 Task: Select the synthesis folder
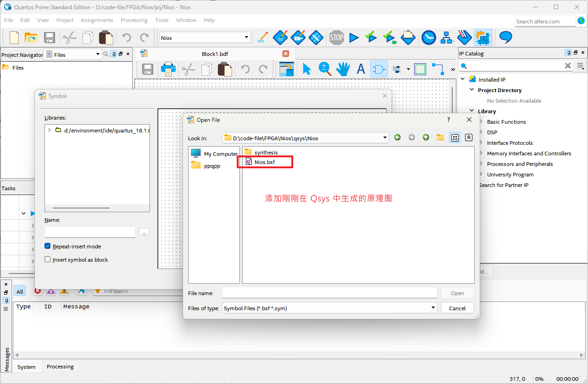261,152
